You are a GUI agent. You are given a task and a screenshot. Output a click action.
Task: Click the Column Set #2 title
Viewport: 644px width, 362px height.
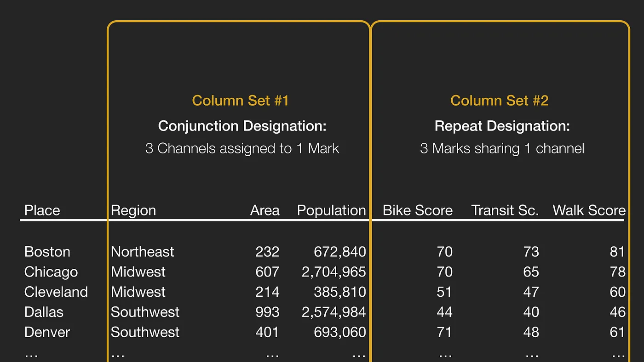click(x=499, y=101)
